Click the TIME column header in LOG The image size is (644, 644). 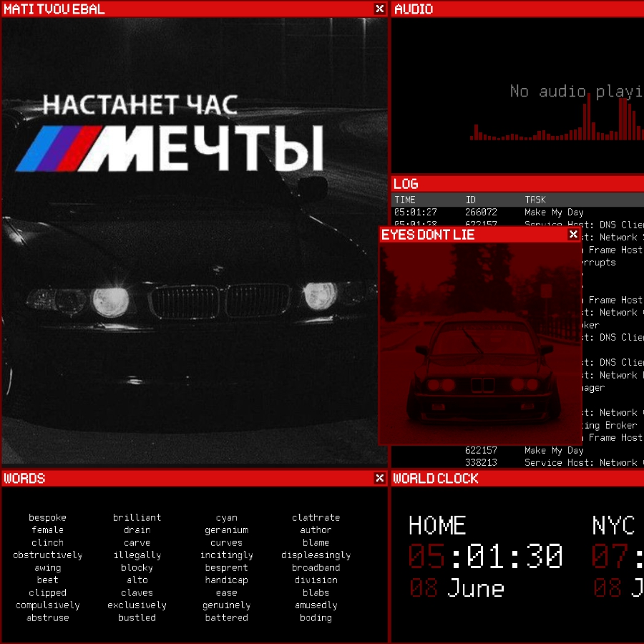[405, 200]
